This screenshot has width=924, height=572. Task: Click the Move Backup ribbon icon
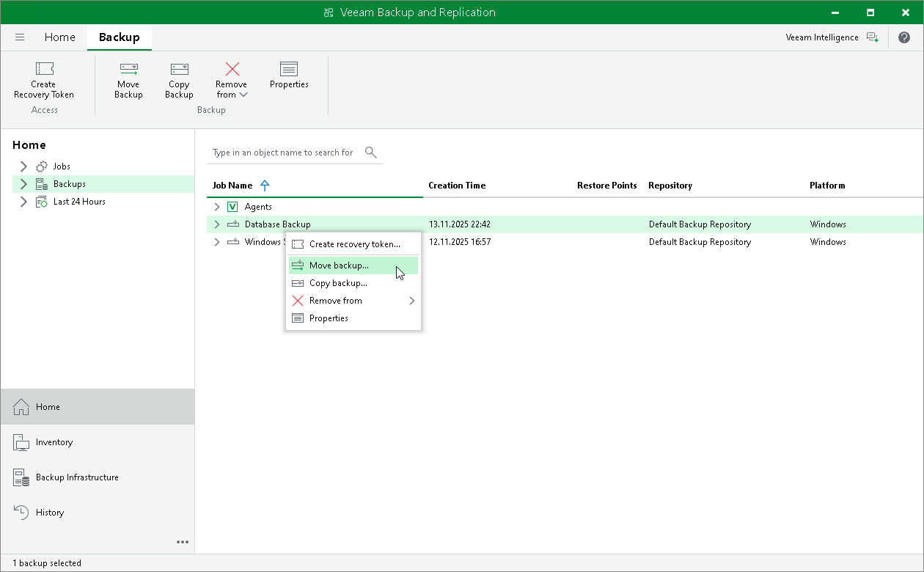(x=129, y=69)
